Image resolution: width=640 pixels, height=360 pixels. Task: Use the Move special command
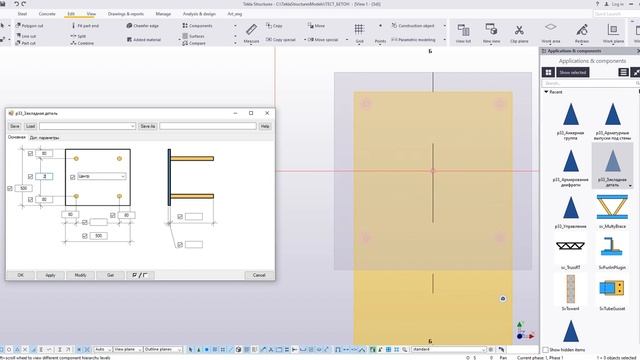pyautogui.click(x=322, y=40)
